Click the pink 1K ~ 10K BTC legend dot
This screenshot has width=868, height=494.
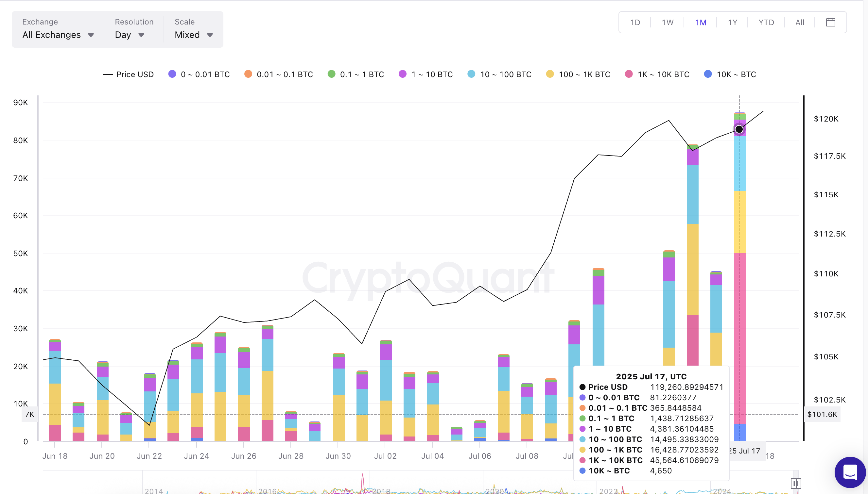[629, 74]
